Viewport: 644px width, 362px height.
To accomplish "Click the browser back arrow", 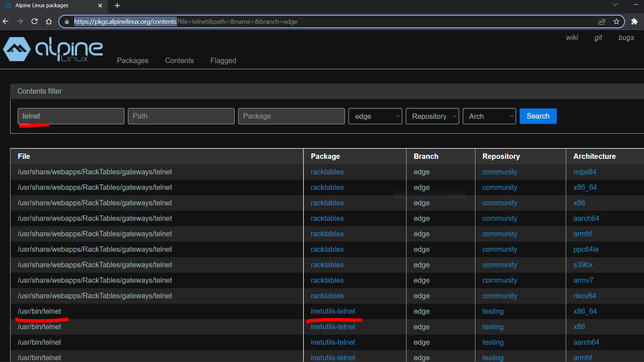I will click(x=6, y=22).
